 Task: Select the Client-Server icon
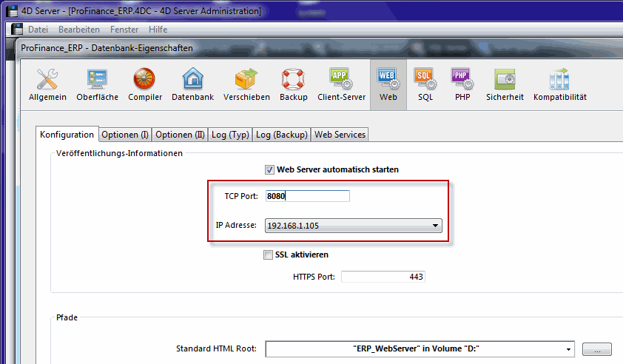pyautogui.click(x=341, y=84)
